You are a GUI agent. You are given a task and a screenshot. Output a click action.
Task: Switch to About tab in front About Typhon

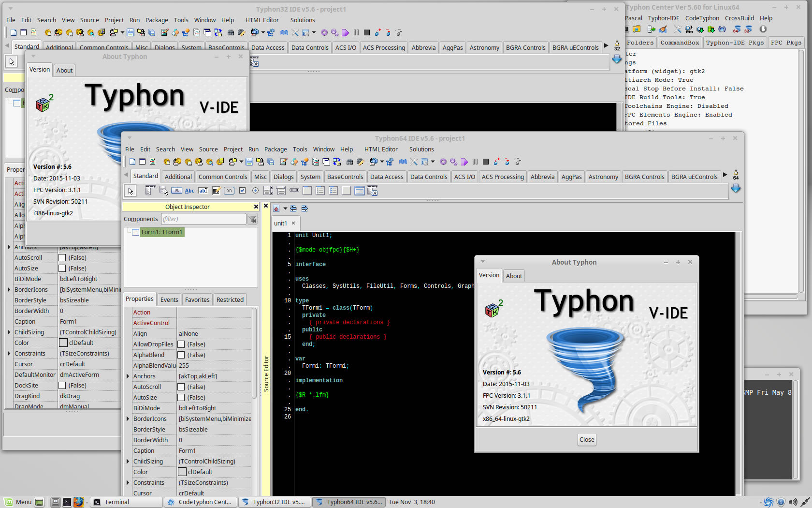click(x=514, y=276)
